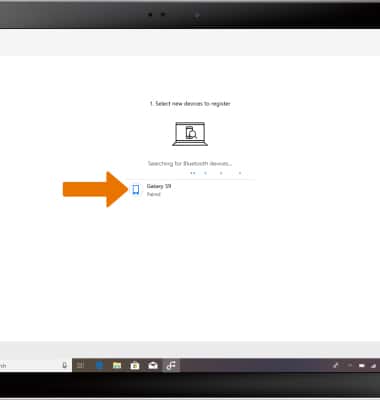Open File Explorer from the taskbar

117,366
